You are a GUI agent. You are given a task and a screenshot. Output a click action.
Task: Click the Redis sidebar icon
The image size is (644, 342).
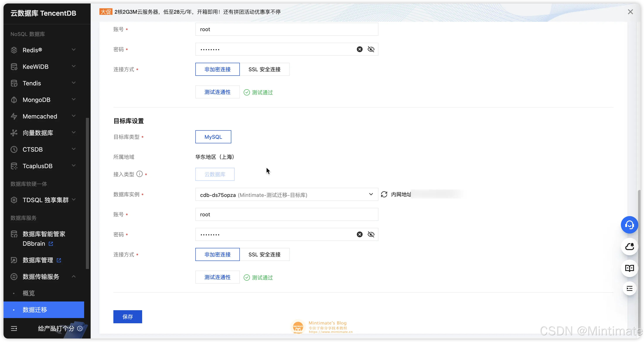point(14,50)
